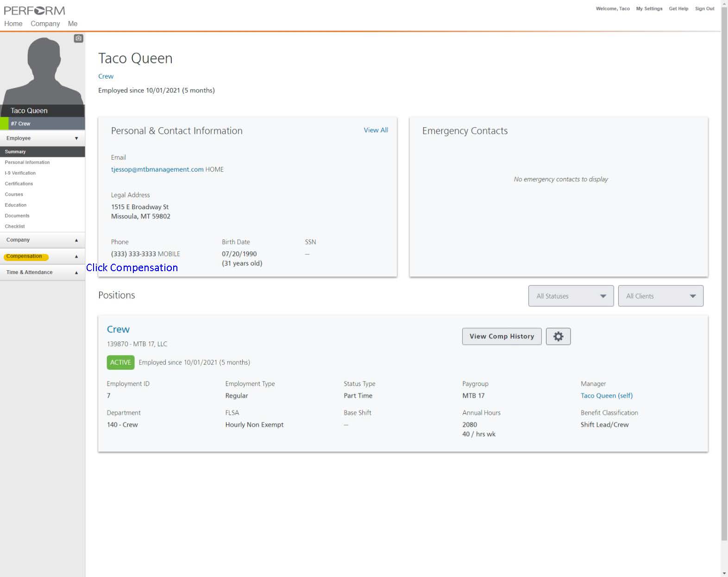Click the camera icon on profile photo
The image size is (728, 577).
tap(79, 38)
